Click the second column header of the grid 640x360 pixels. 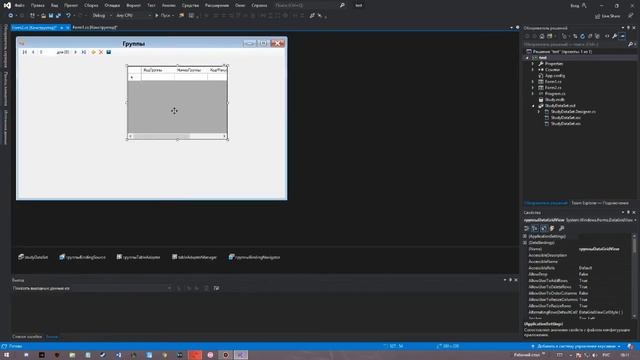(190, 70)
